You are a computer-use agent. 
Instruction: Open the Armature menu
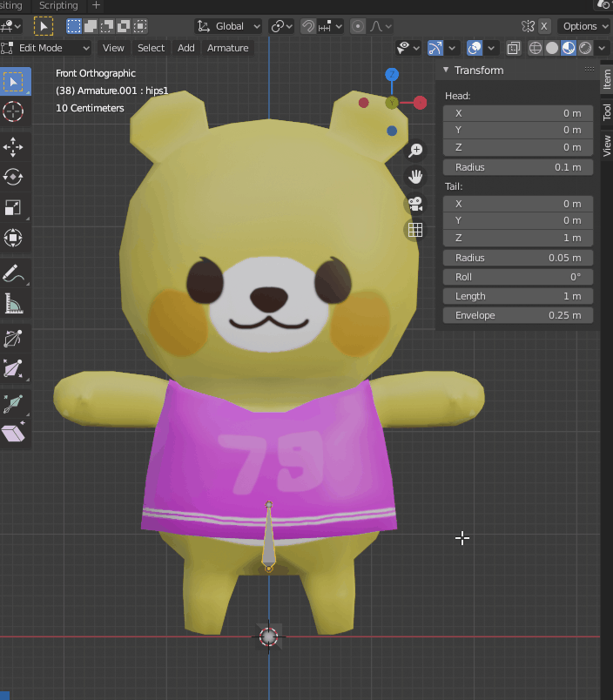pos(228,48)
